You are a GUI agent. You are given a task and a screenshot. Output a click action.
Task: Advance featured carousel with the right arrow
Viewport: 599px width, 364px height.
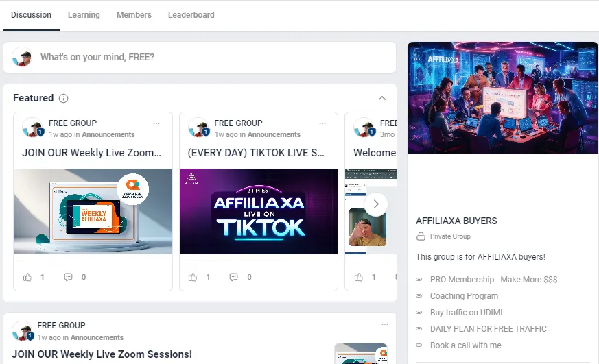(375, 204)
